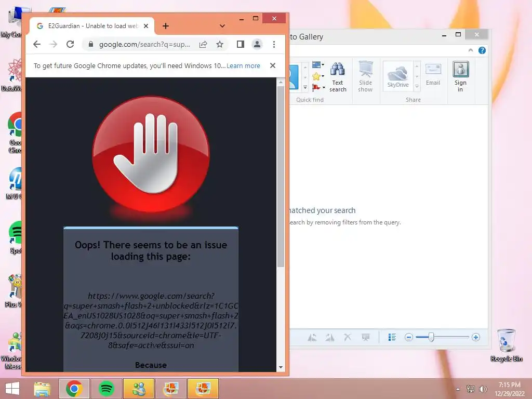This screenshot has width=532, height=399.
Task: Share to SkyDrive in Photo Gallery
Action: [398, 77]
